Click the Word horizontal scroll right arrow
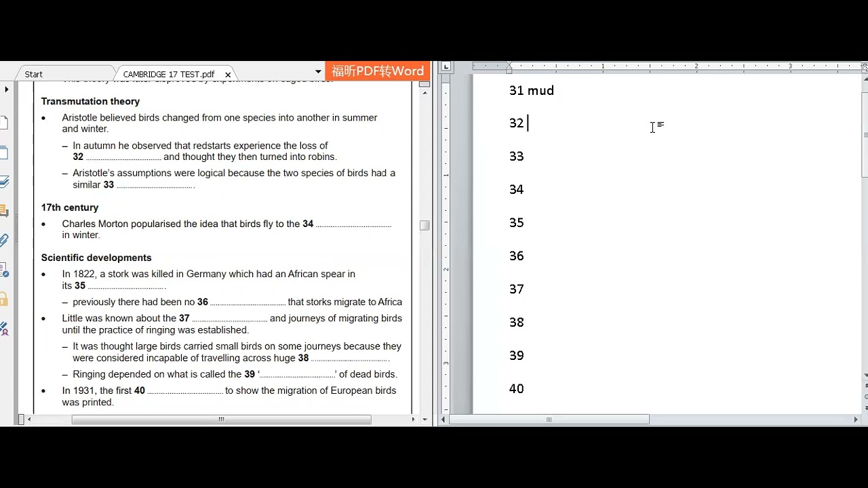 (856, 420)
